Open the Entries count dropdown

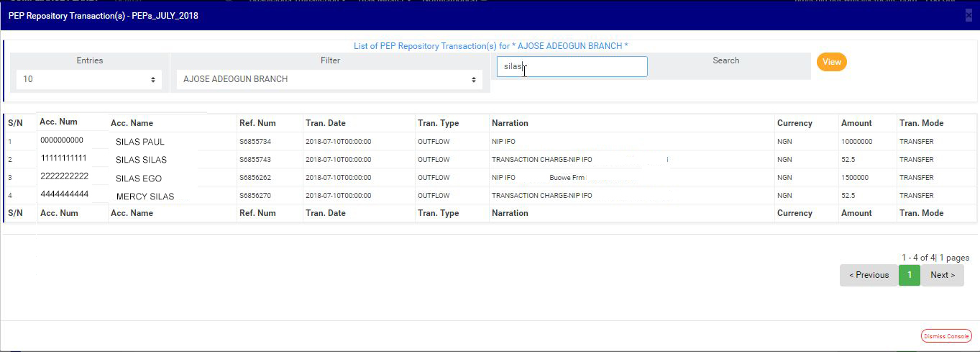(x=89, y=79)
